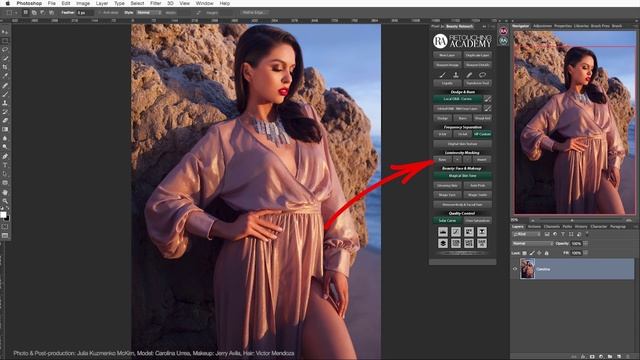Toggle the pixel layer filter icon
The width and height of the screenshot is (640, 360).
tap(547, 234)
